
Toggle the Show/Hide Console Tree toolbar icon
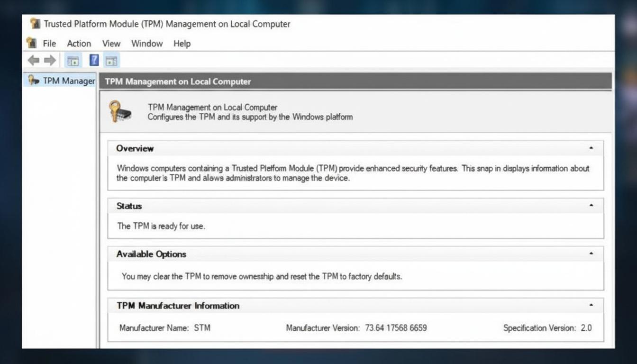pos(73,60)
